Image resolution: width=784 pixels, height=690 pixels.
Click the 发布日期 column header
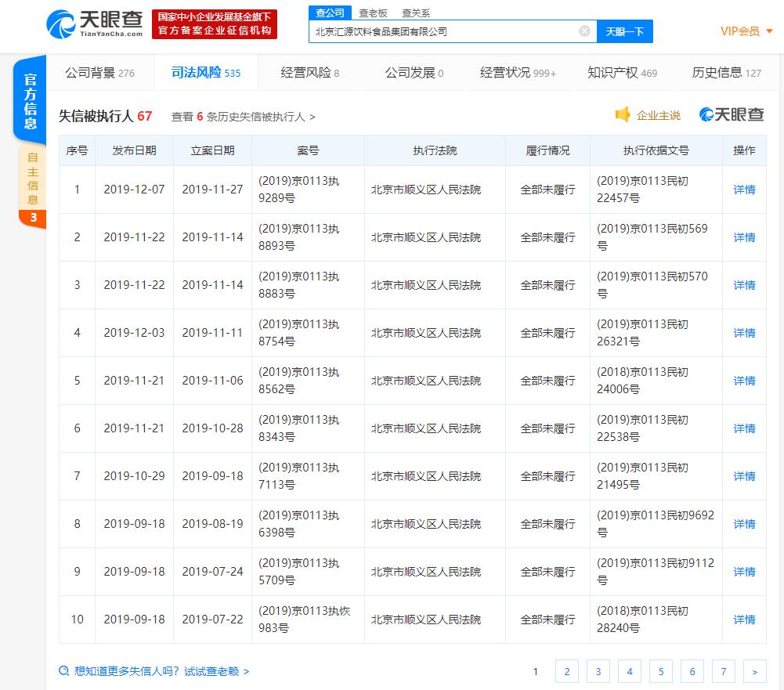tap(134, 150)
